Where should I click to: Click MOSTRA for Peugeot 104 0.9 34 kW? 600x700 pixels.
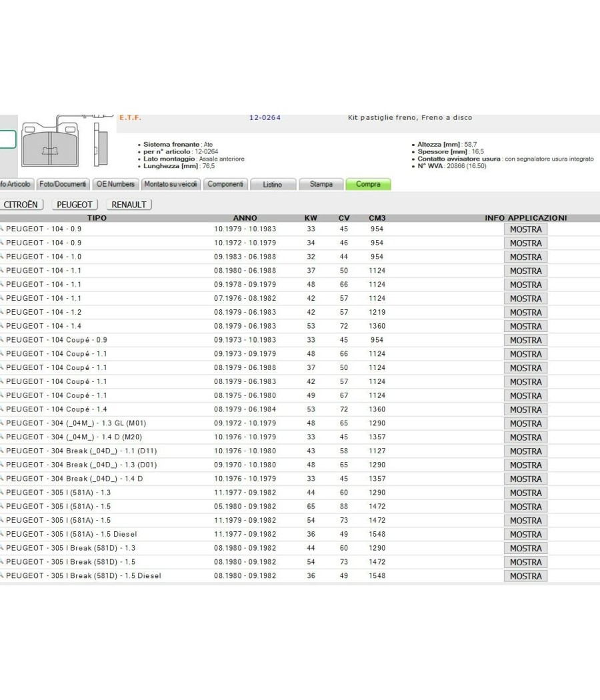click(526, 243)
